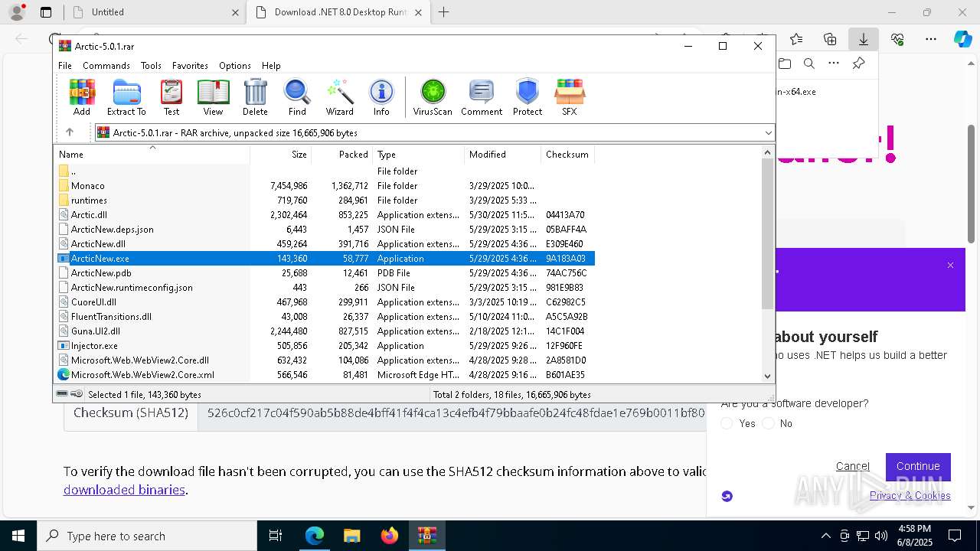
Task: Click the Type here to search box
Action: [x=147, y=536]
